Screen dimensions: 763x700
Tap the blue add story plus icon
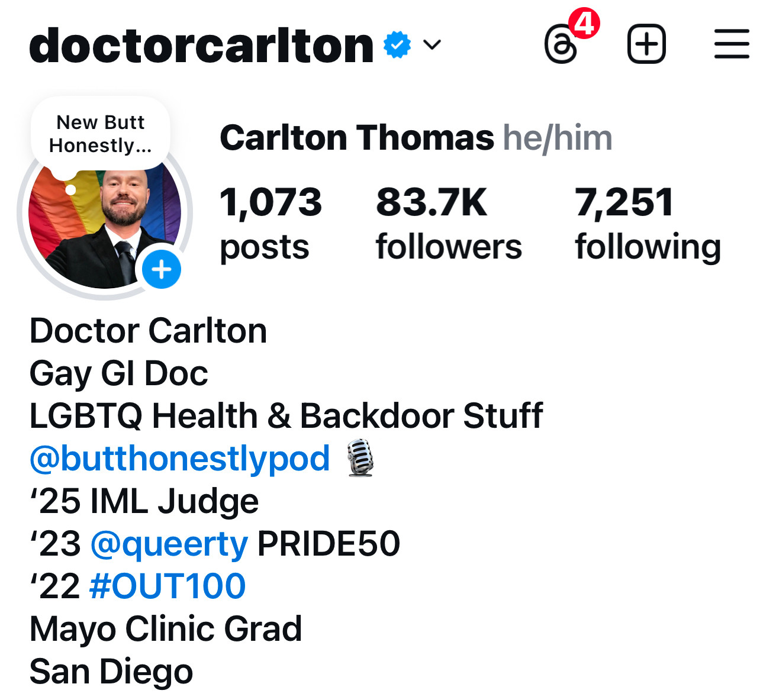tap(162, 269)
